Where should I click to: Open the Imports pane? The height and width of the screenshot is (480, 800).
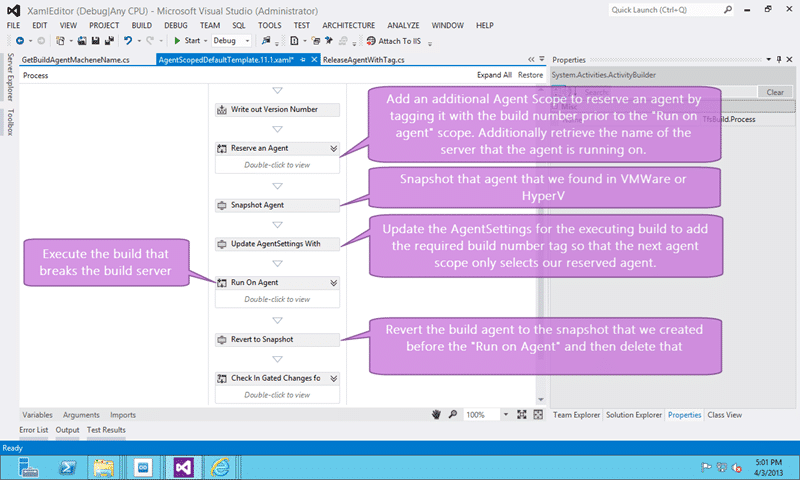123,415
